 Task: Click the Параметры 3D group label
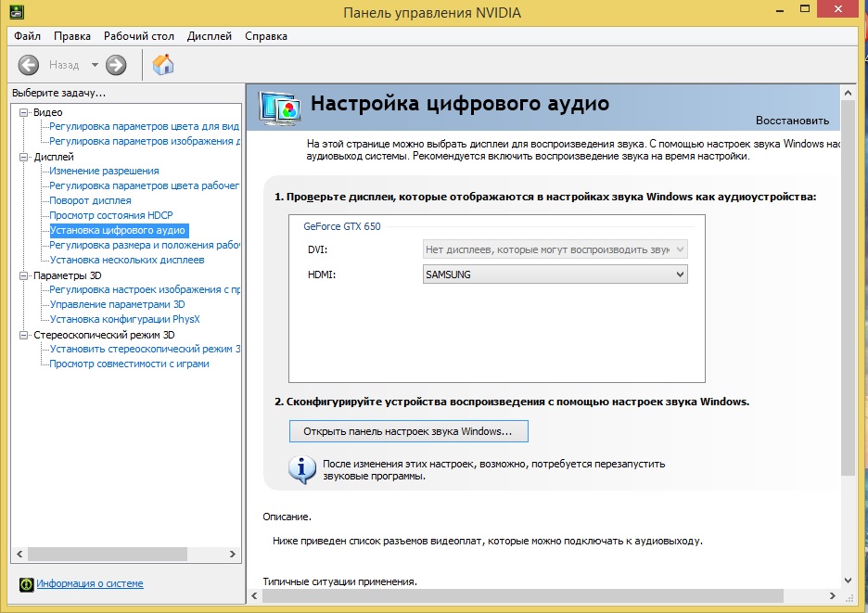click(x=67, y=275)
